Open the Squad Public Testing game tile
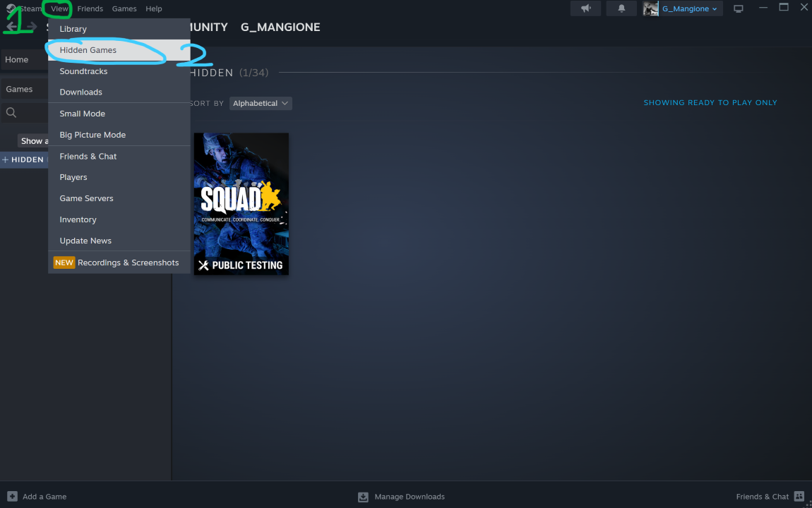The image size is (812, 508). [241, 204]
